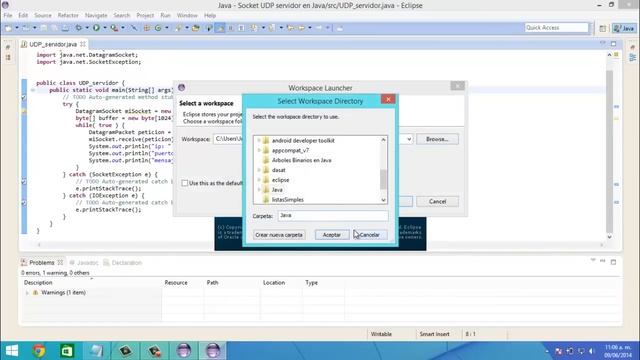
Task: Maximize the editor area
Action: point(613,43)
